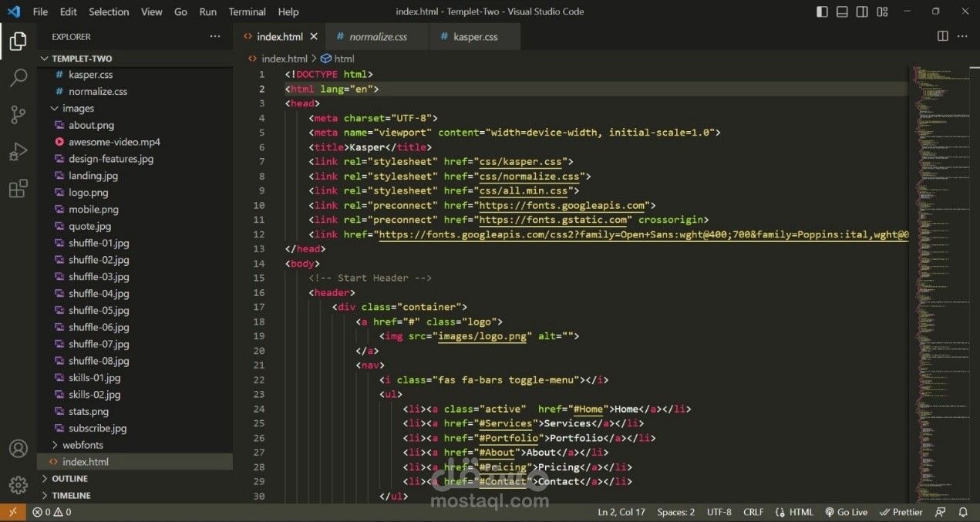Screen dimensions: 980x522
Task: Open the Run menu
Action: click(x=207, y=12)
